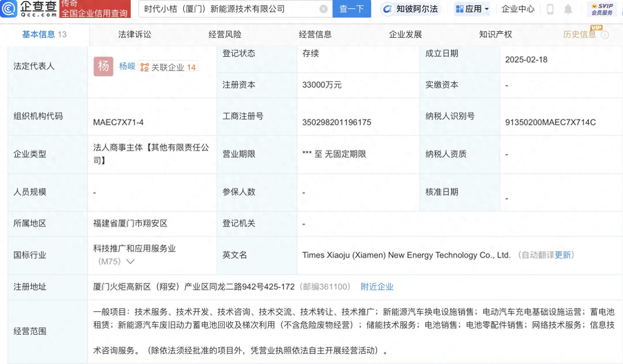Click the company name search input field
The image size is (623, 364).
[x=229, y=9]
